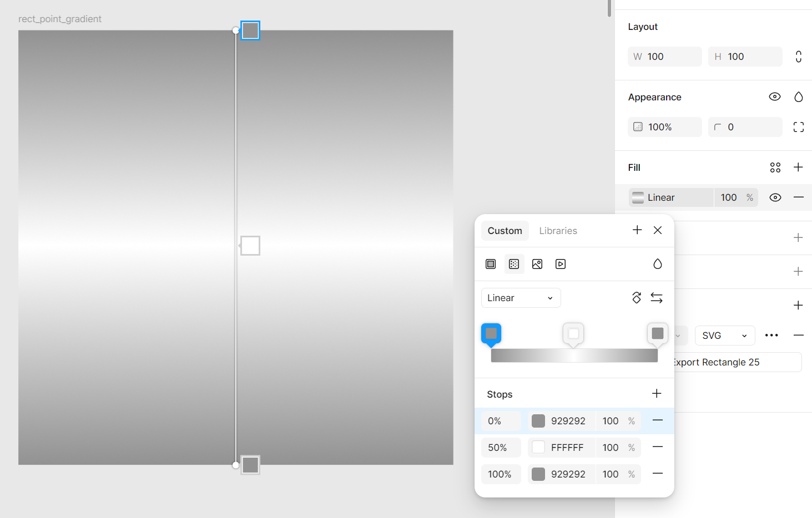Rotate the gradient 90 degrees
Viewport: 812px width, 518px height.
637,298
